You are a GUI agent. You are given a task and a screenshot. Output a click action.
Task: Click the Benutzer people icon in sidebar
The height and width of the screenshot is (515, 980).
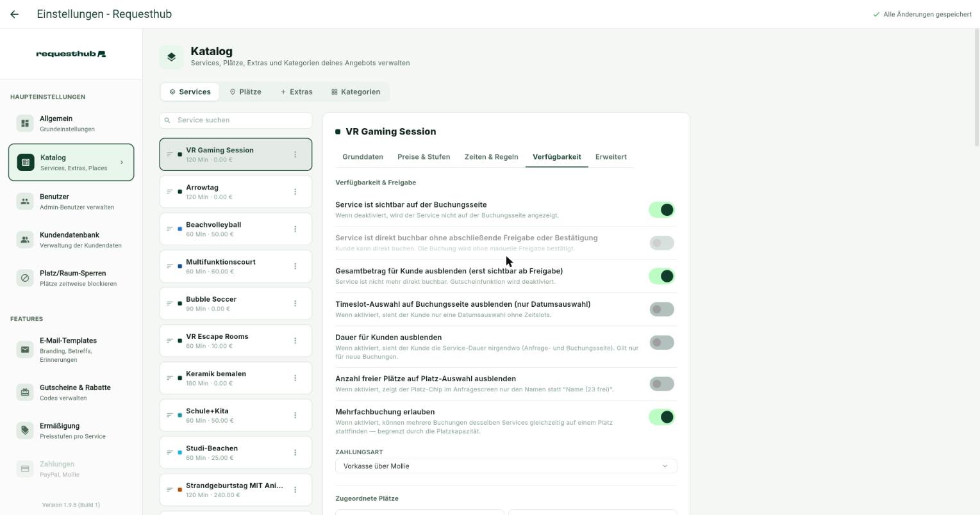pyautogui.click(x=25, y=201)
